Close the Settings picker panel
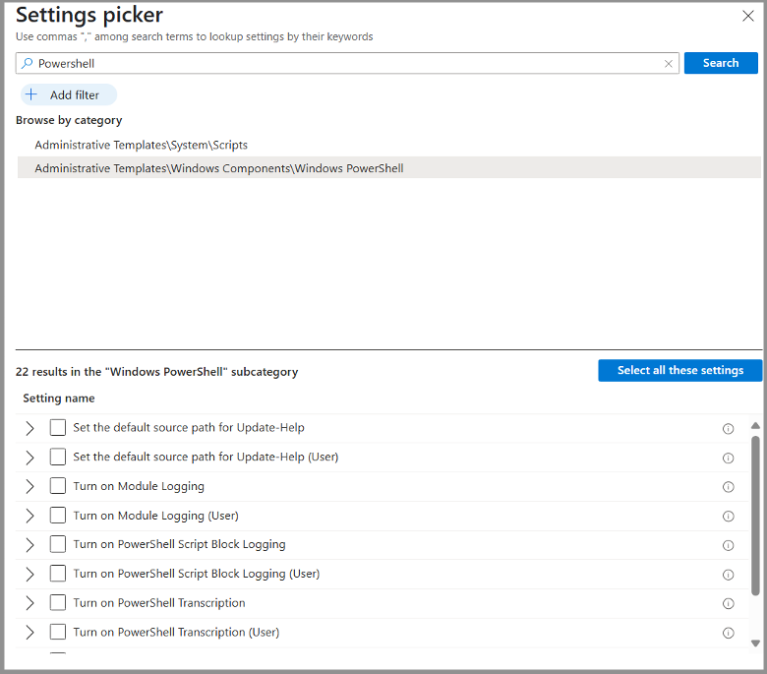The width and height of the screenshot is (767, 674). click(747, 16)
